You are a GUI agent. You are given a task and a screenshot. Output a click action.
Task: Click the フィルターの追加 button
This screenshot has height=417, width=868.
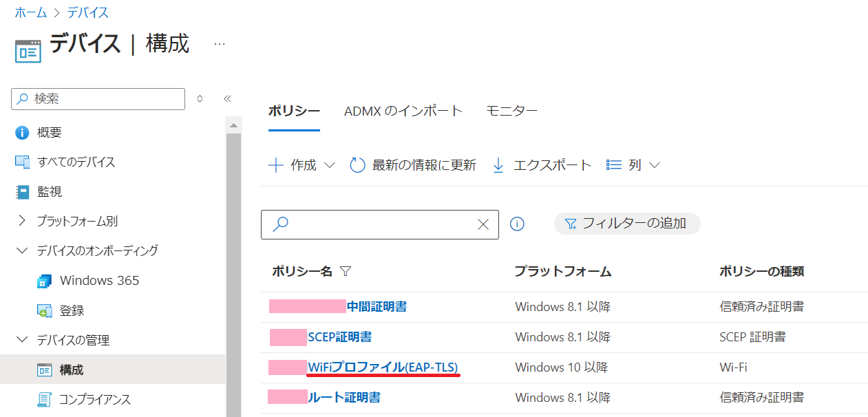click(627, 223)
